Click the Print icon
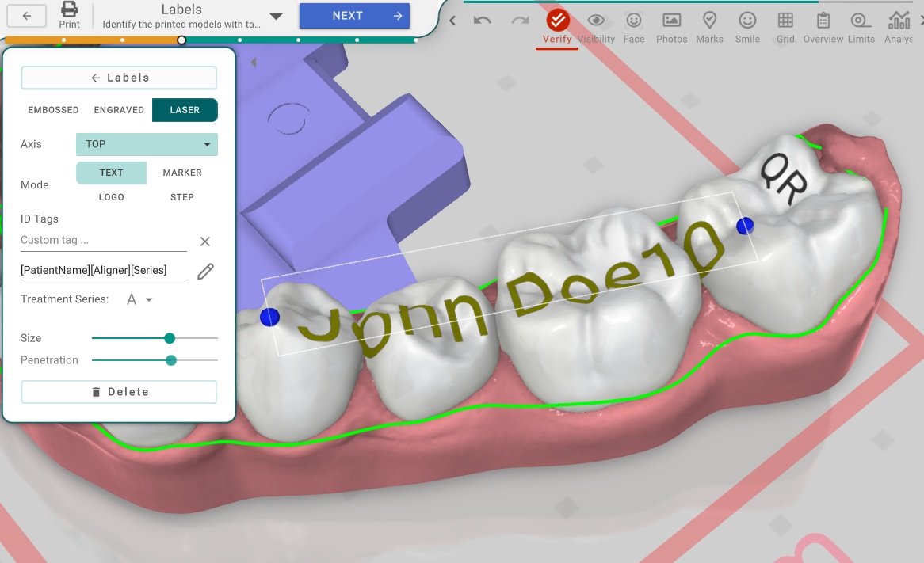Image resolution: width=924 pixels, height=563 pixels. pyautogui.click(x=69, y=15)
